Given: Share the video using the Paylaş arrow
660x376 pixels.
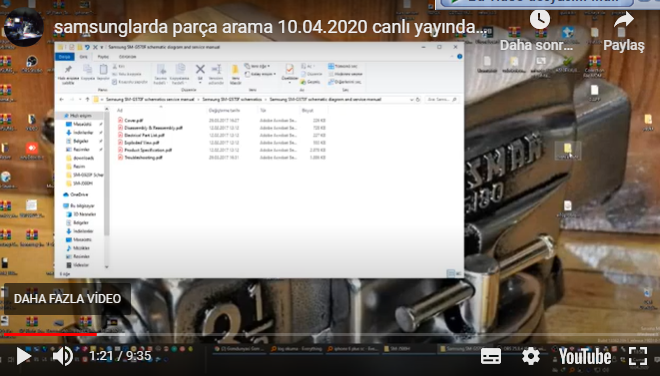Looking at the screenshot, I should tap(624, 30).
